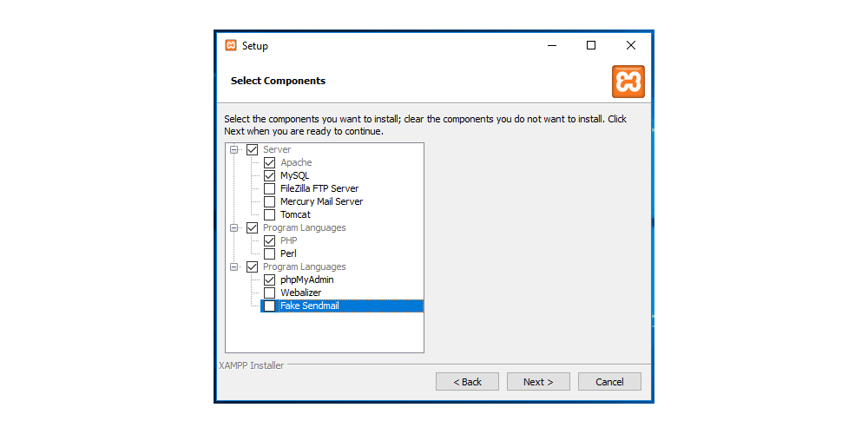Continue with the Next button
The height and width of the screenshot is (434, 868).
[x=539, y=382]
